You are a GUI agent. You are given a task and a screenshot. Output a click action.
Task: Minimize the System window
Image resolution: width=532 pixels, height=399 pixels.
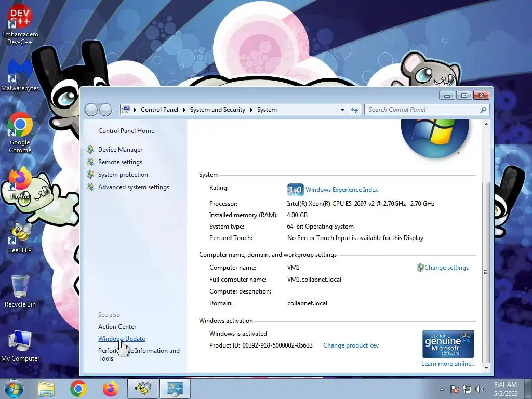click(447, 96)
